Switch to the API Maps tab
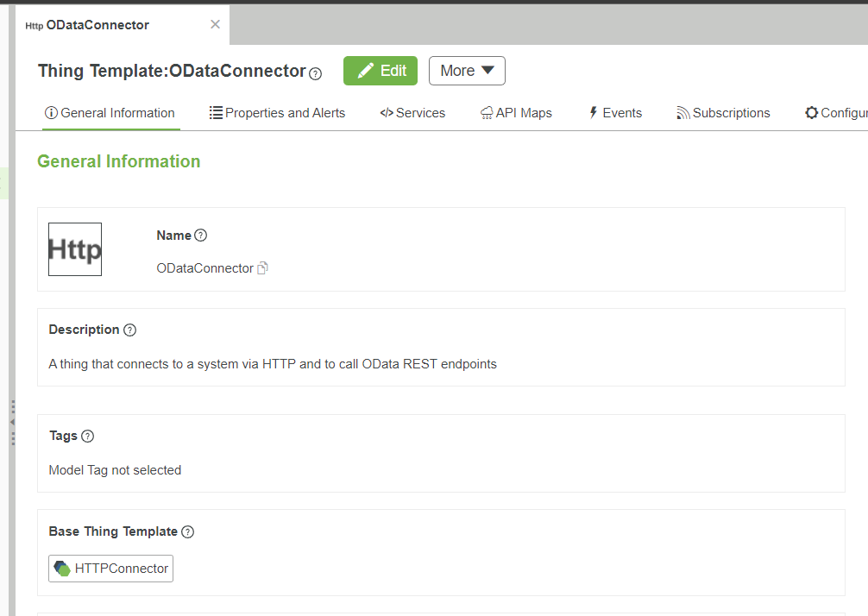 516,112
